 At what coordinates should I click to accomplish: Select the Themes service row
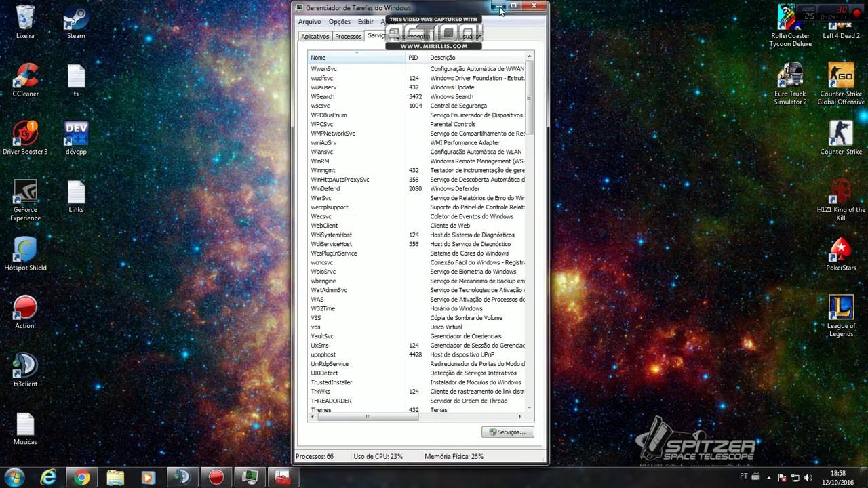pyautogui.click(x=416, y=409)
